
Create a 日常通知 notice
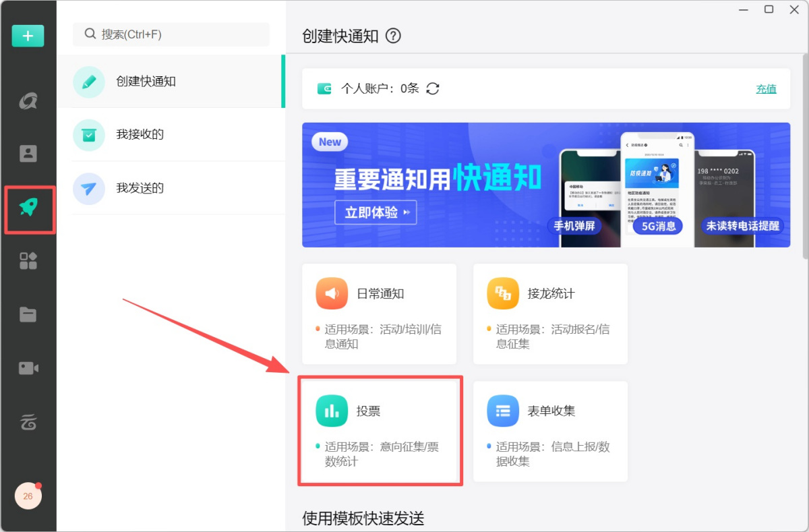pyautogui.click(x=379, y=314)
